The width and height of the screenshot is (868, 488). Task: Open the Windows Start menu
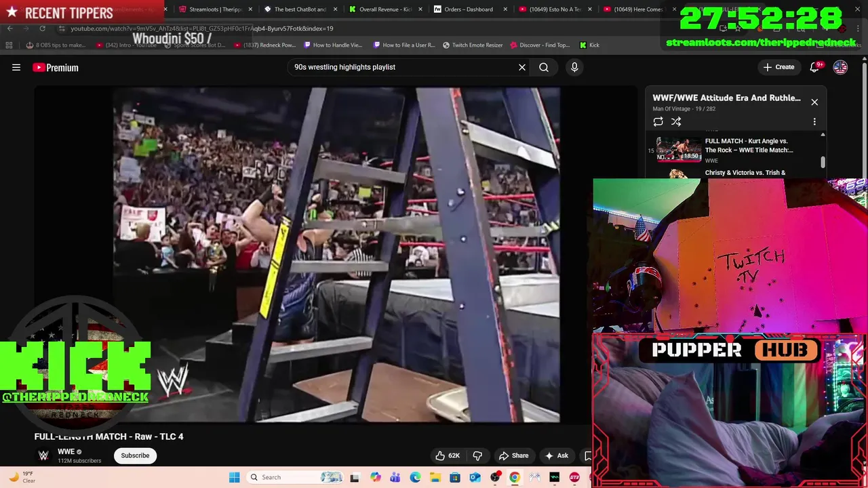pos(234,477)
